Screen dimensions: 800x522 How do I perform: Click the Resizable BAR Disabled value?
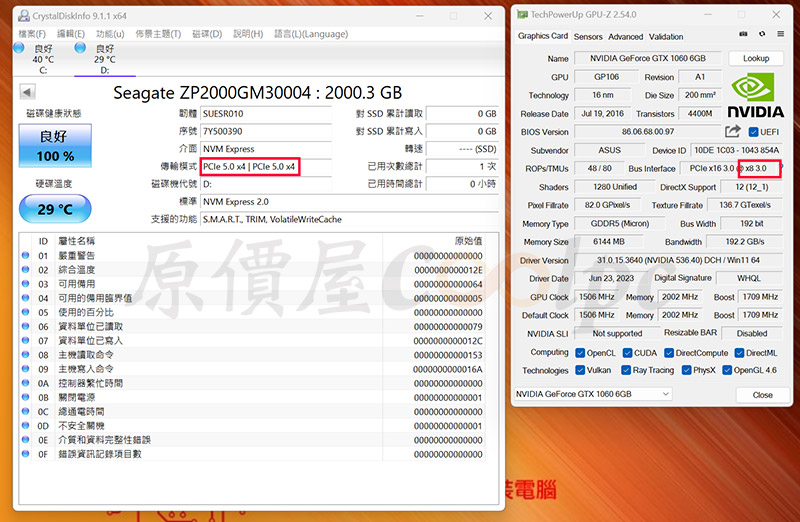coord(752,333)
